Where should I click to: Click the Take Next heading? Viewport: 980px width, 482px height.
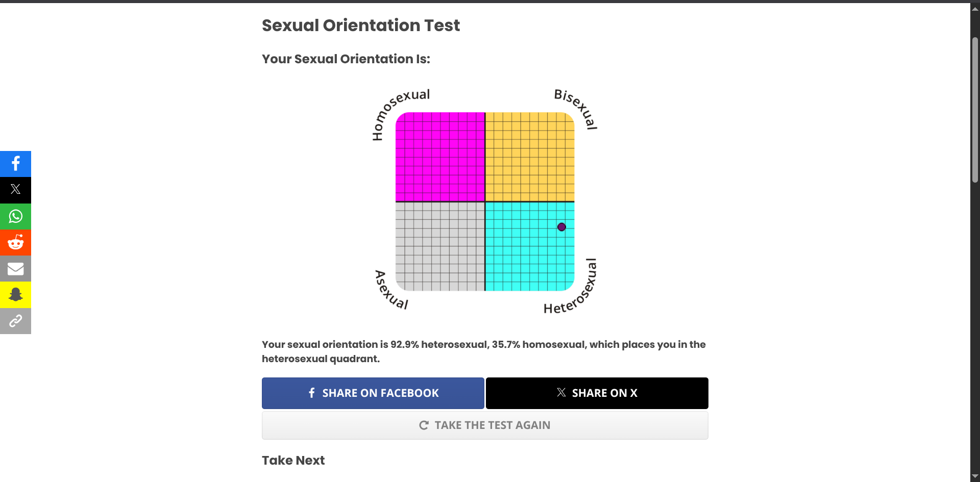(293, 461)
